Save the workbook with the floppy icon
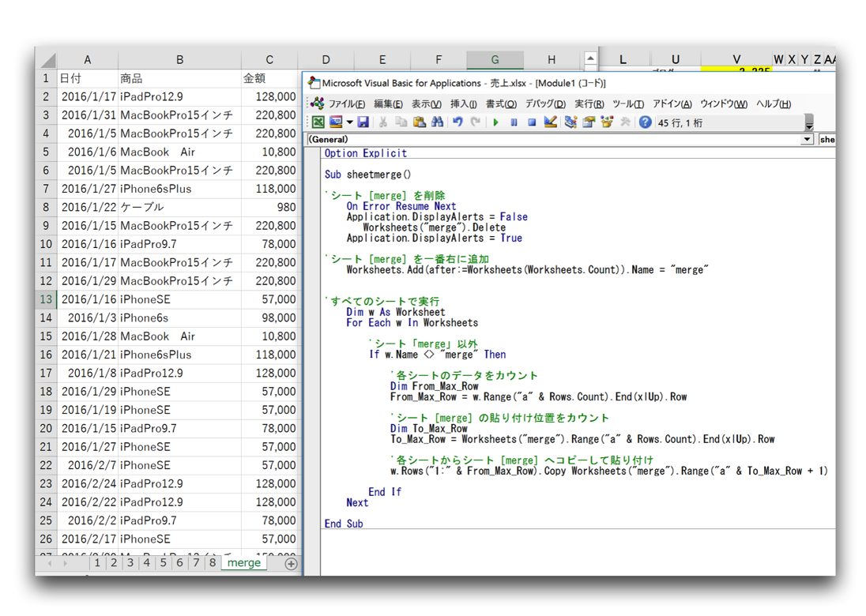The width and height of the screenshot is (866, 616). [363, 122]
